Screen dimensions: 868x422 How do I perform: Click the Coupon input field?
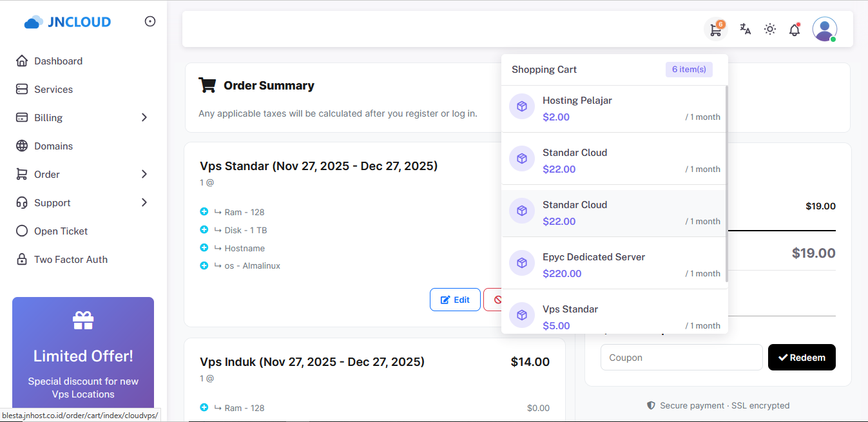point(681,358)
